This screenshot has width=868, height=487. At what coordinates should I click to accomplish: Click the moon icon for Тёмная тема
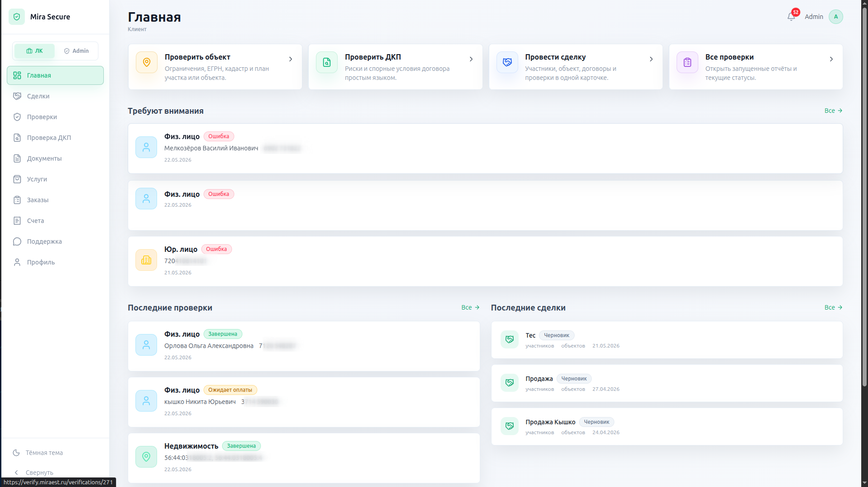point(16,453)
